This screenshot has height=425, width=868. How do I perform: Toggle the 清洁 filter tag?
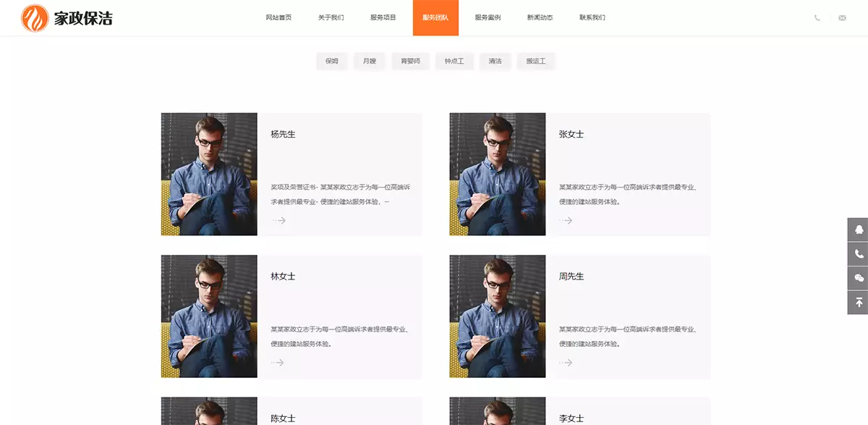[x=495, y=61]
